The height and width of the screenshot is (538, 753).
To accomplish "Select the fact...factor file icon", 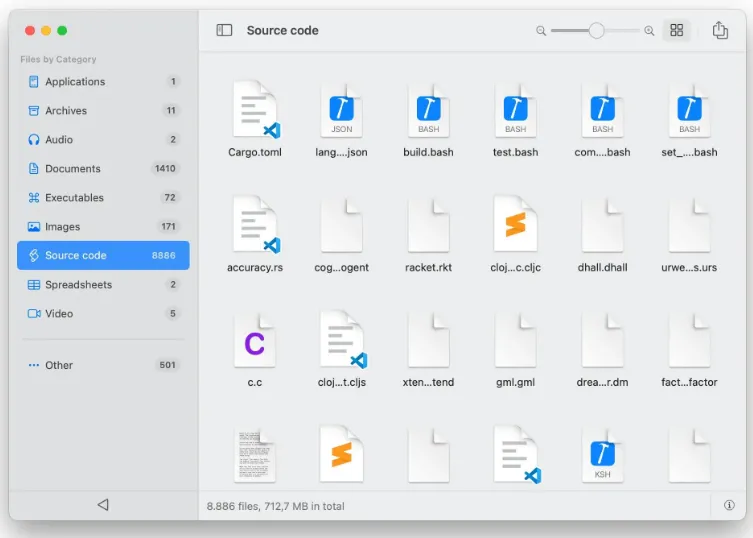I will tap(689, 341).
